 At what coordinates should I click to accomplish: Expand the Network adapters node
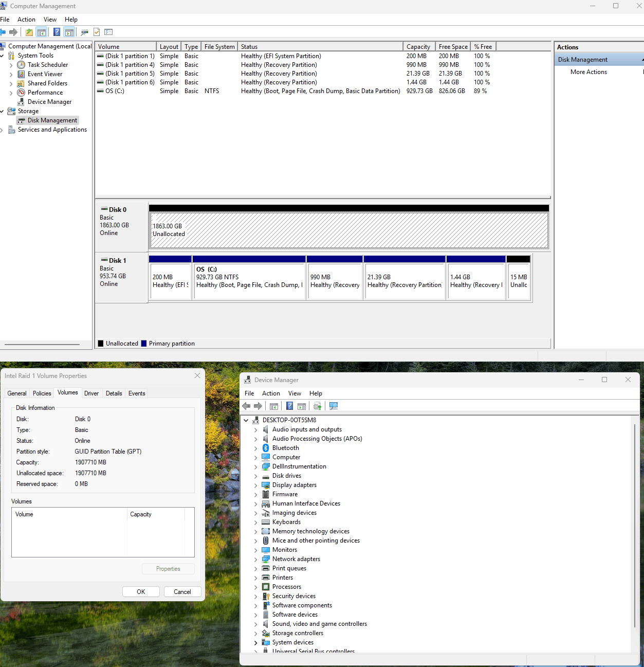[x=256, y=560]
